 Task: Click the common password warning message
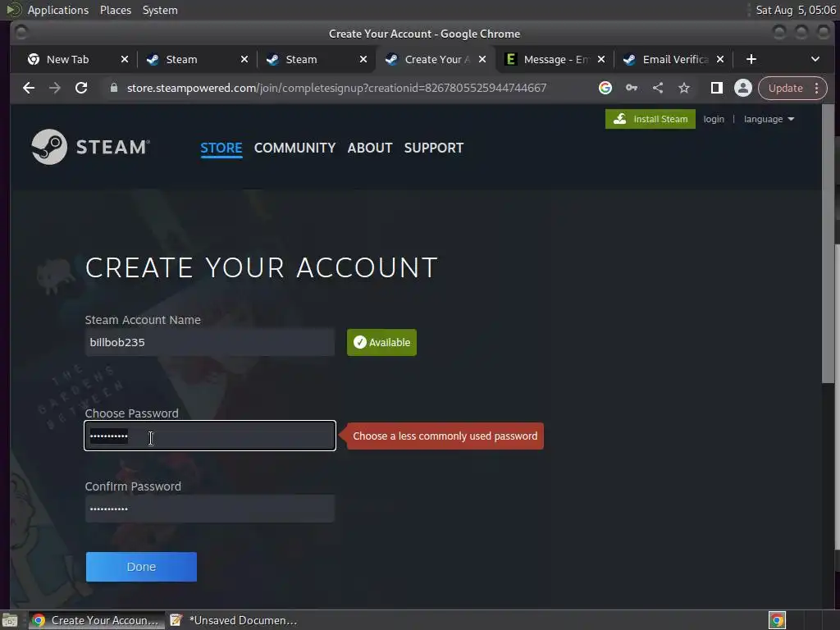445,436
